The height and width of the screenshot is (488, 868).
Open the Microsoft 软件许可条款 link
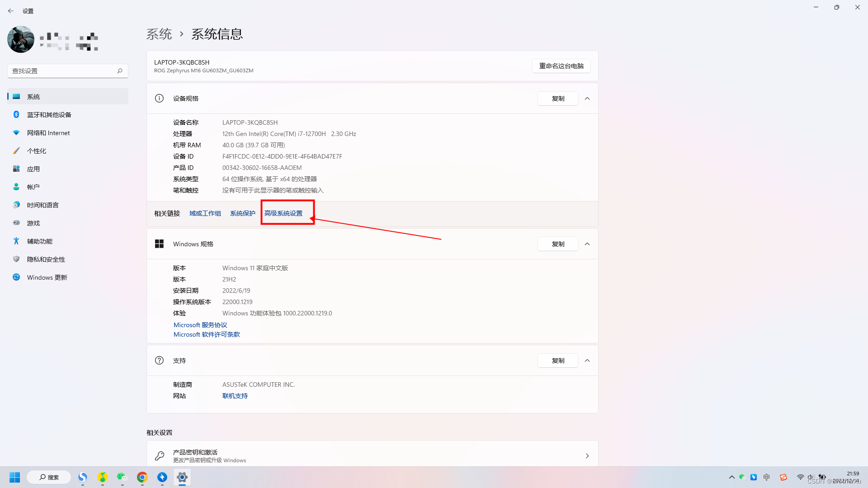pyautogui.click(x=207, y=334)
